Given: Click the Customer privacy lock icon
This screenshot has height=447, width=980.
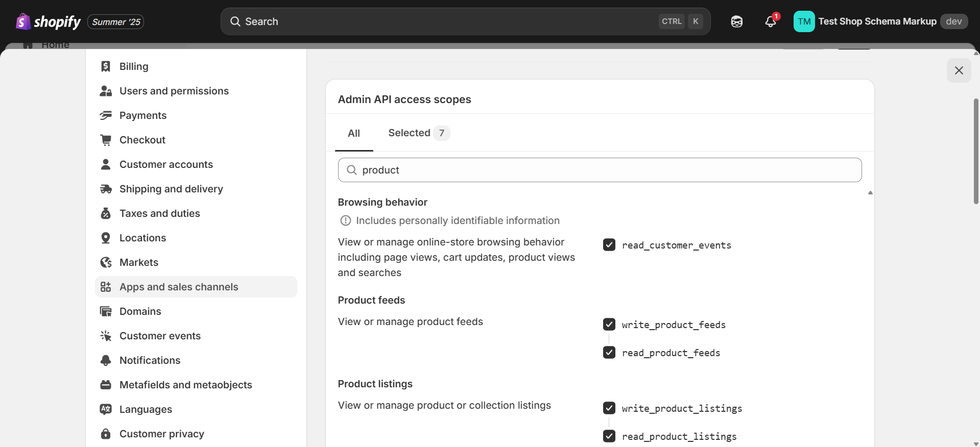Looking at the screenshot, I should point(106,434).
